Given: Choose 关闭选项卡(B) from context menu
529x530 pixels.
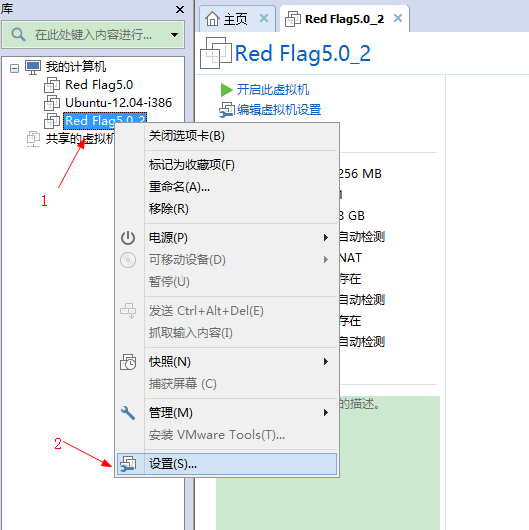Looking at the screenshot, I should [x=227, y=136].
